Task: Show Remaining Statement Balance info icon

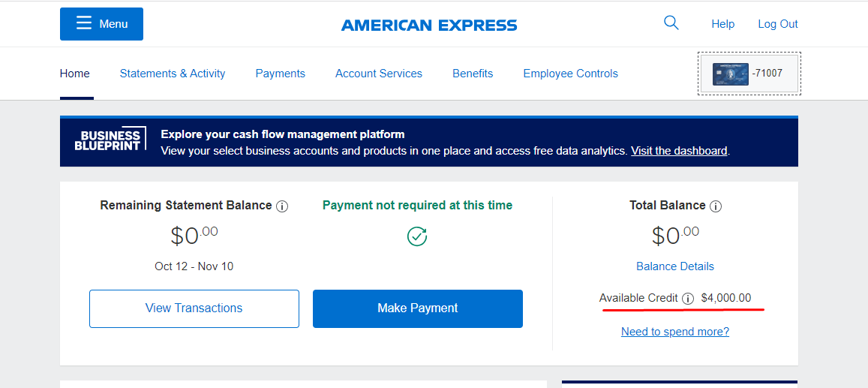Action: click(282, 206)
